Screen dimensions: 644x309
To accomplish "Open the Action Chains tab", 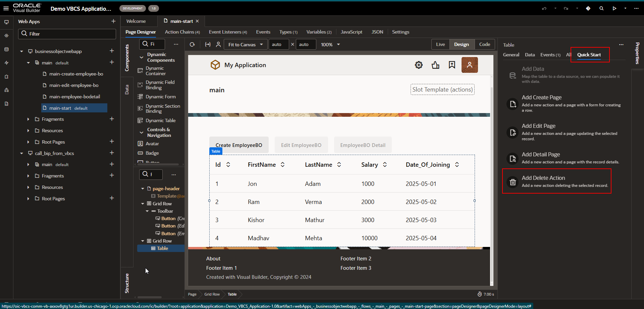I will pos(182,32).
